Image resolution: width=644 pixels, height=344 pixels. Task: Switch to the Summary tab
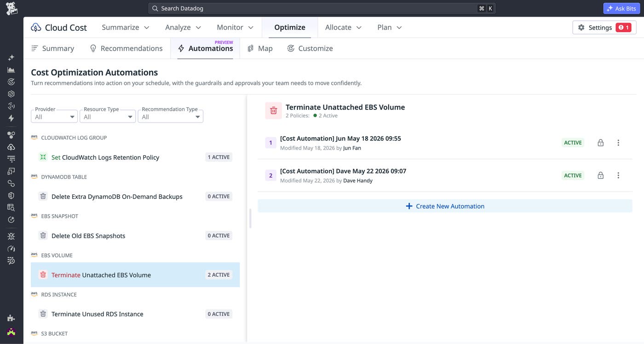coord(52,48)
